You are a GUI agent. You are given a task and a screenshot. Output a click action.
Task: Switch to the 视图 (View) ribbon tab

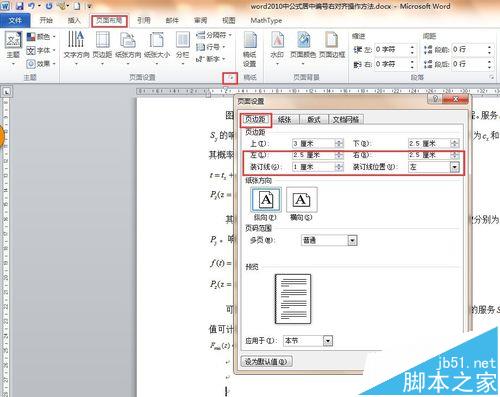(229, 20)
